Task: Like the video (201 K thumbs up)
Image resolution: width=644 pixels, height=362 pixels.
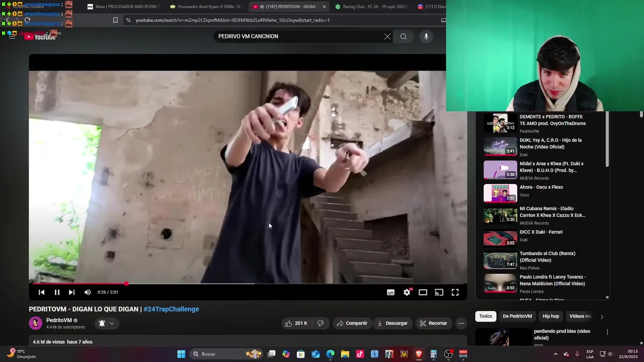Action: 296,323
